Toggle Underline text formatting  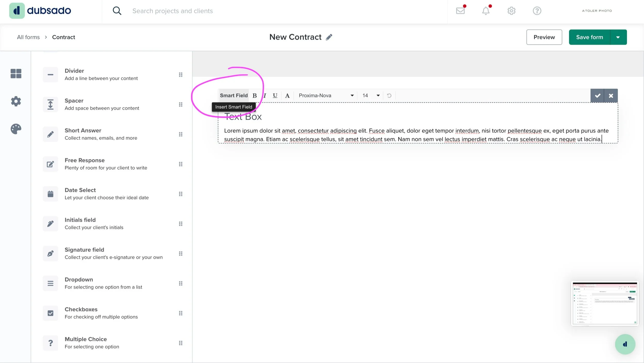click(x=275, y=96)
